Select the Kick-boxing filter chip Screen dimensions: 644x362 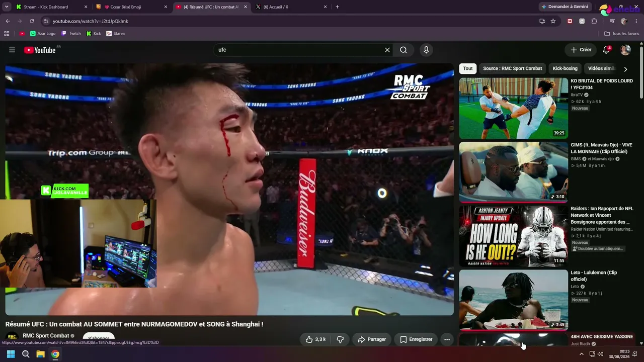565,68
